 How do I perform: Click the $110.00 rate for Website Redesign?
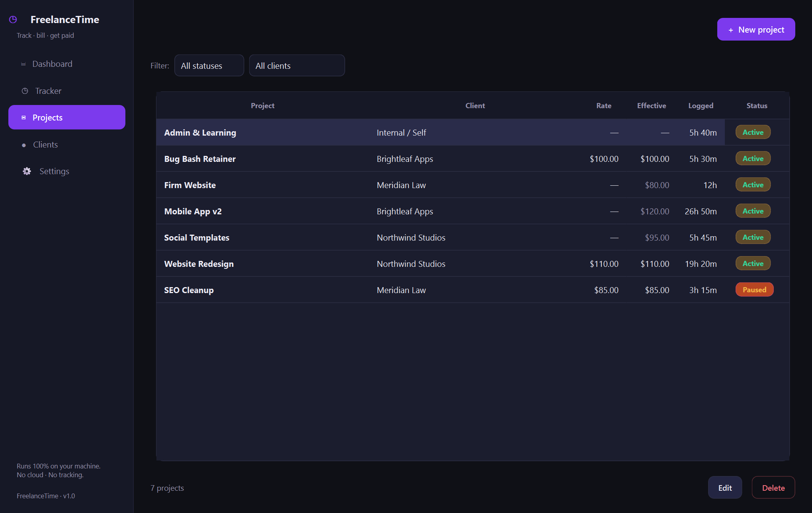604,264
